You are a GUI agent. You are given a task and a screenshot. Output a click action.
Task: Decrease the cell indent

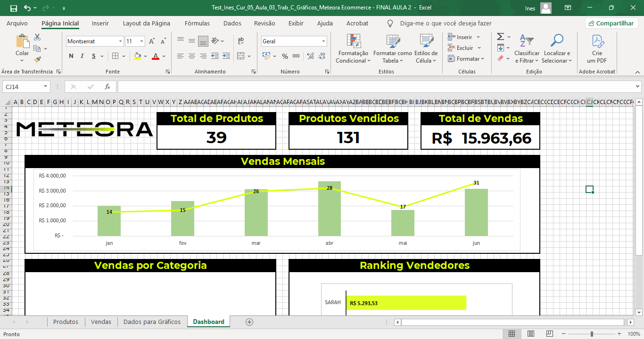[x=215, y=56]
